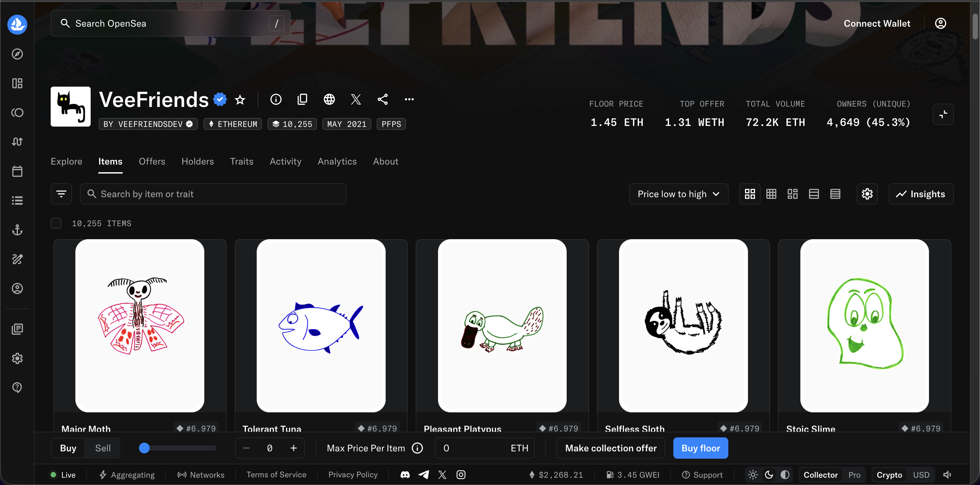Focus Search by item or trait field

(x=213, y=194)
